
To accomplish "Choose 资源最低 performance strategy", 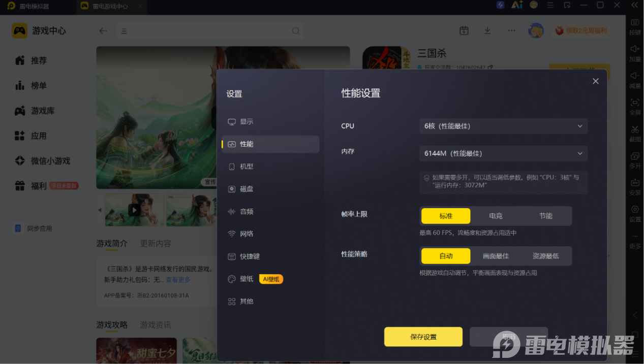I will pos(546,256).
